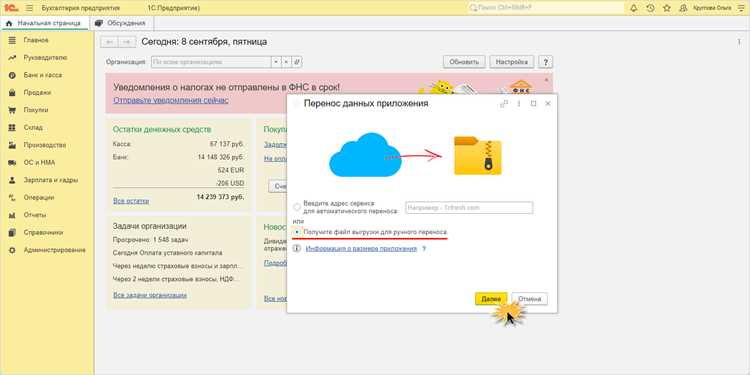Image resolution: width=750 pixels, height=375 pixels.
Task: Open the Администрирование section in sidebar
Action: tap(55, 250)
